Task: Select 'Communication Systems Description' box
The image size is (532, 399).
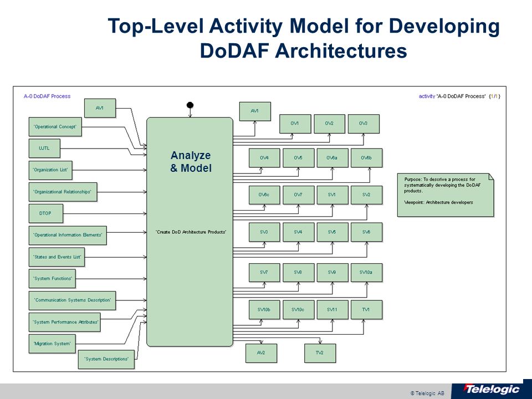Action: (72, 300)
